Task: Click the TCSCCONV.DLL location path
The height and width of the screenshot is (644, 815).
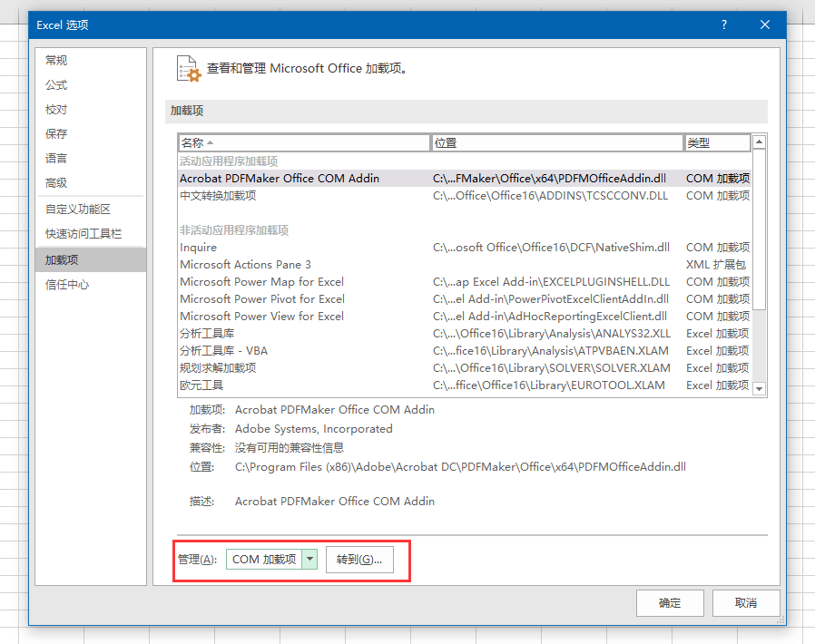Action: point(550,196)
